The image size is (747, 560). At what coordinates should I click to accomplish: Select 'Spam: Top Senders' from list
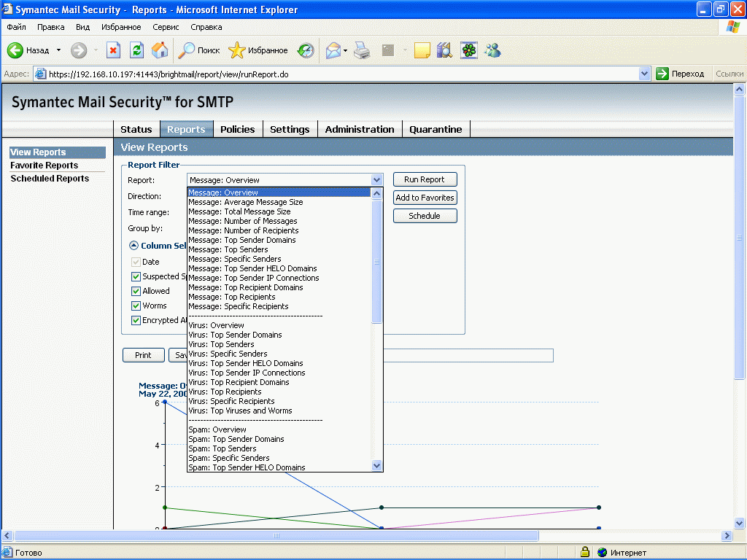coord(279,449)
